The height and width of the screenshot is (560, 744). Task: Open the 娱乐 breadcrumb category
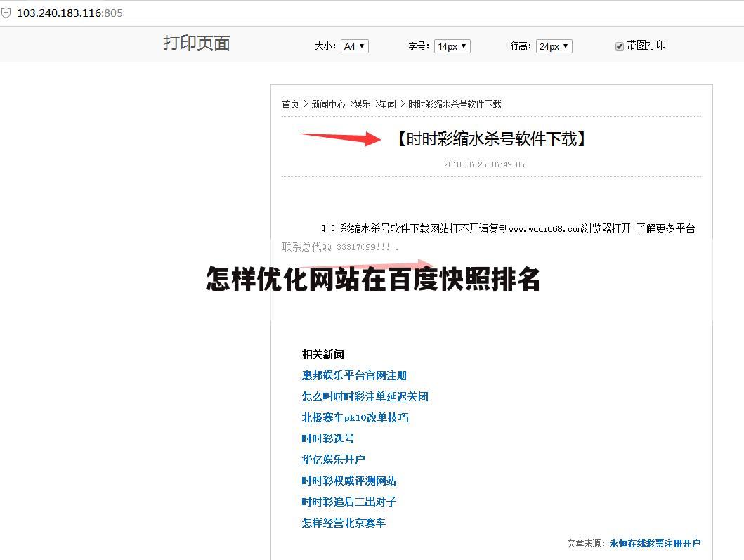click(x=362, y=103)
